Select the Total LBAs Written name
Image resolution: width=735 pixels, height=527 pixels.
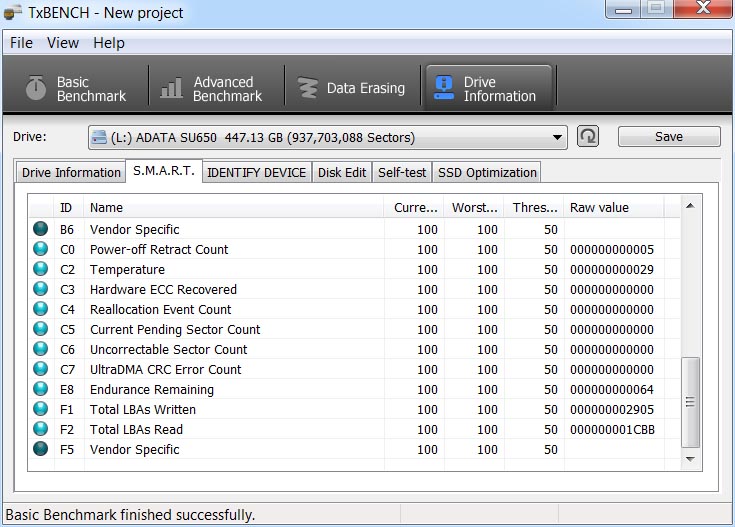pos(143,409)
